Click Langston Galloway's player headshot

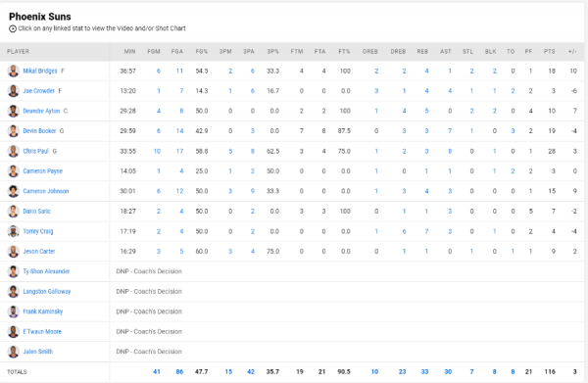click(x=13, y=291)
